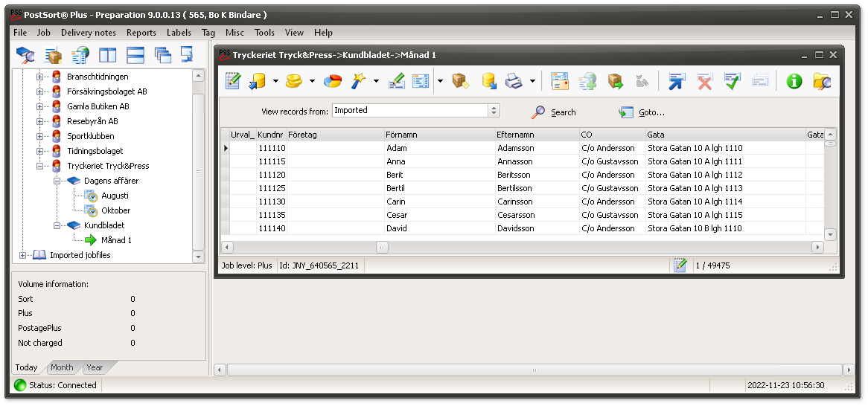Viewport: 868px width, 406px height.
Task: Click the pie chart statistics icon
Action: coord(333,81)
